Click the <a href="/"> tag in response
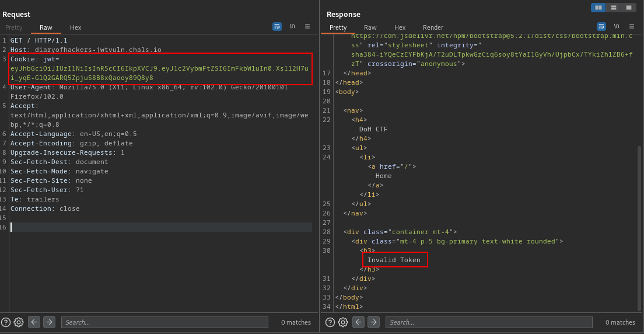Screen dimensions: 644x334 (392, 166)
